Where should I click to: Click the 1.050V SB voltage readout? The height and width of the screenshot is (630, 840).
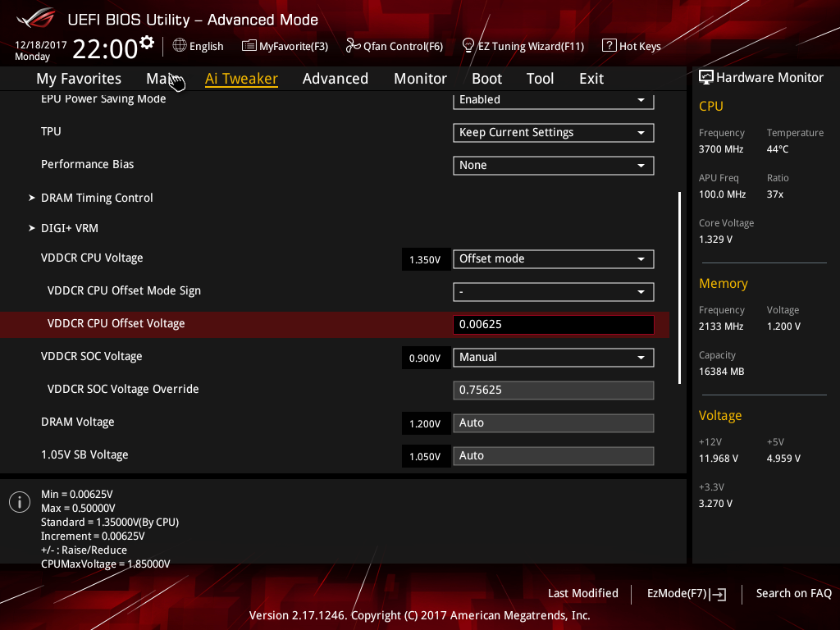[x=425, y=456]
